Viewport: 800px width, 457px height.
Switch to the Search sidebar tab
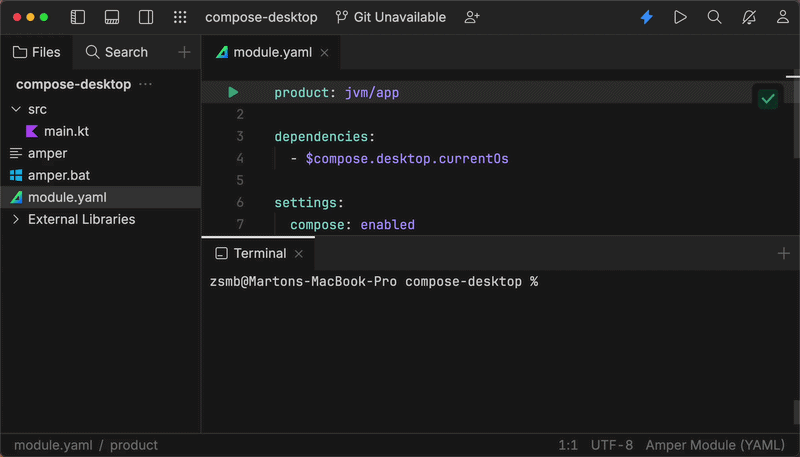click(117, 52)
